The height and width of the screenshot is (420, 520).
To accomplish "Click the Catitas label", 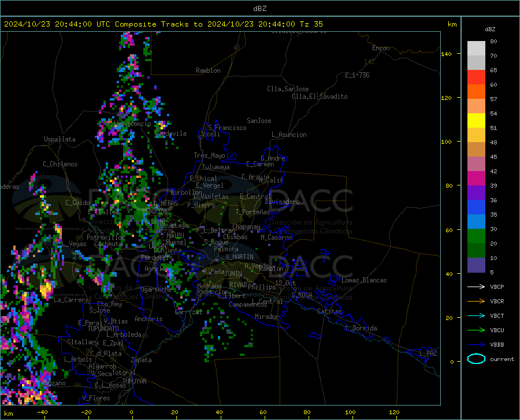I will 330,311.
